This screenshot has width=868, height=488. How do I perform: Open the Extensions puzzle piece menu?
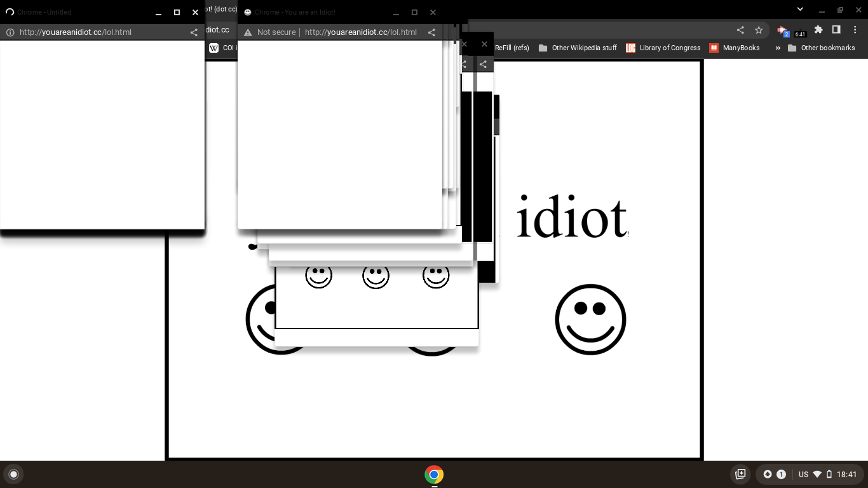(x=818, y=30)
